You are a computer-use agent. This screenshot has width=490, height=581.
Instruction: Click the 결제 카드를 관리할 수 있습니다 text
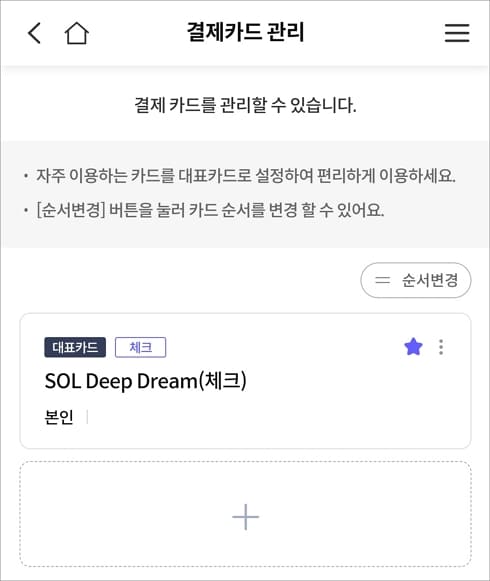245,104
